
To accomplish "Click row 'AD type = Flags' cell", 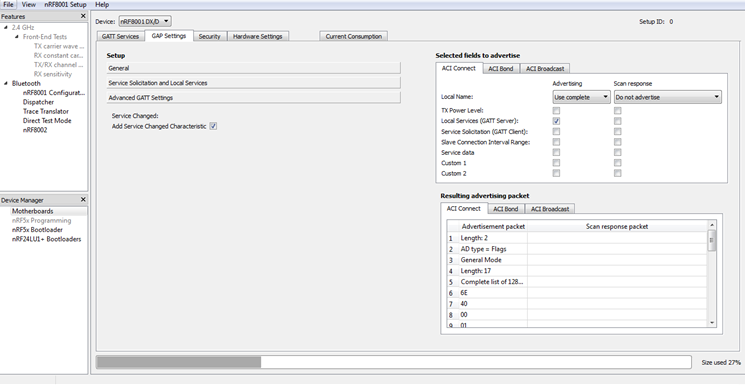I will 493,249.
